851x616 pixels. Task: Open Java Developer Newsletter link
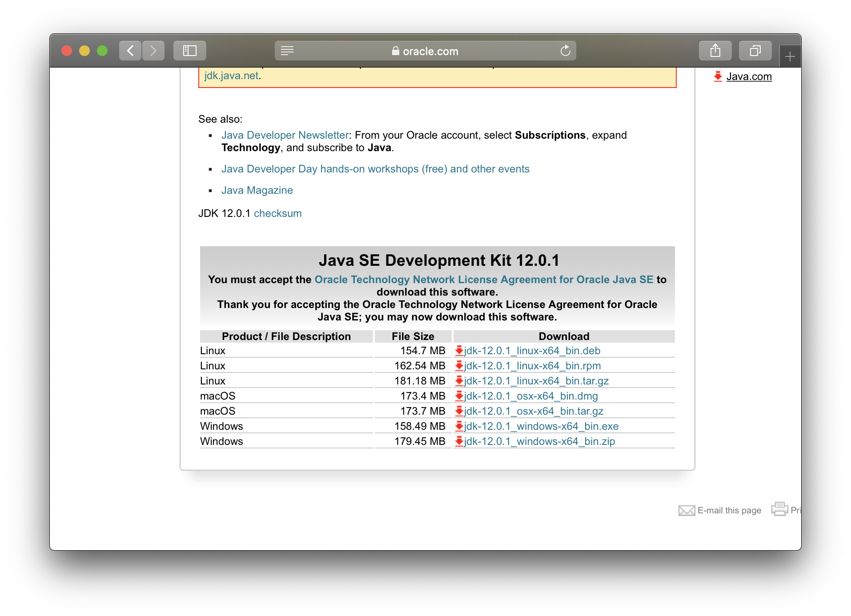click(285, 135)
